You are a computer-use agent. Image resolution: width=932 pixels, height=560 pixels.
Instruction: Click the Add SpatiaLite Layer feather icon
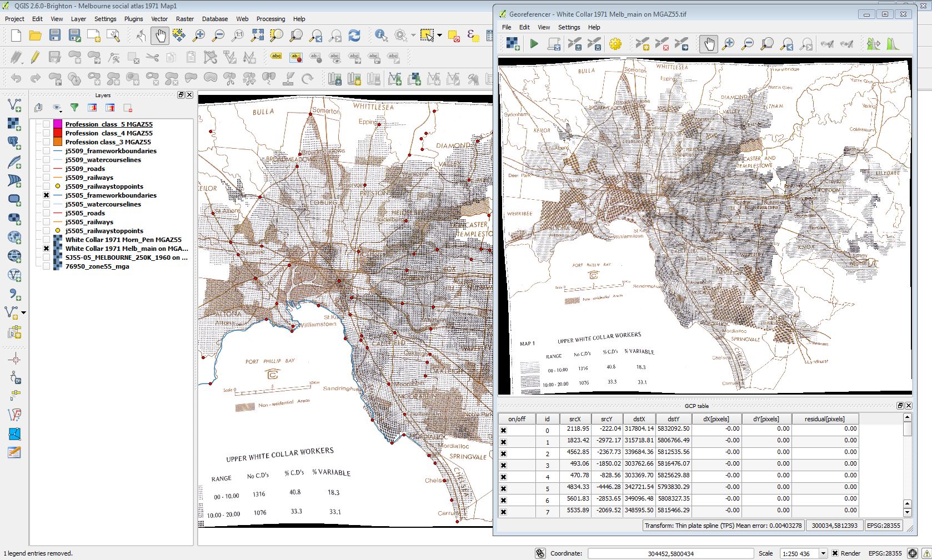tap(14, 162)
